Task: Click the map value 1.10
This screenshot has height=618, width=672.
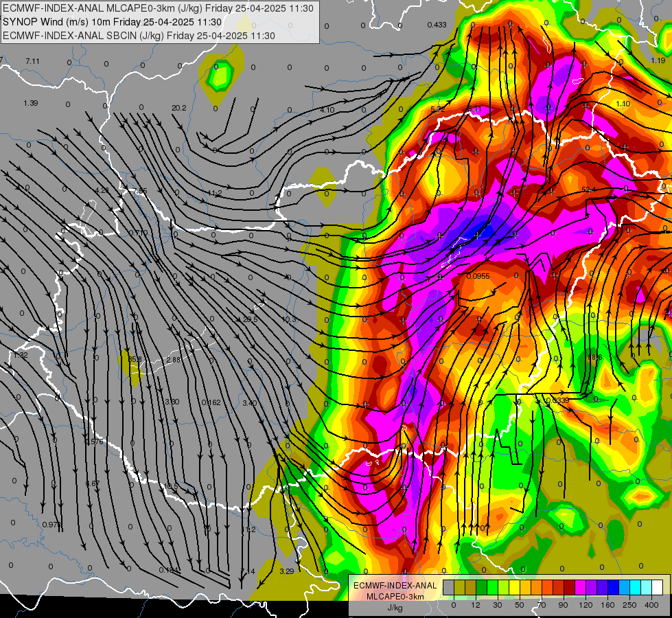Action: [623, 104]
